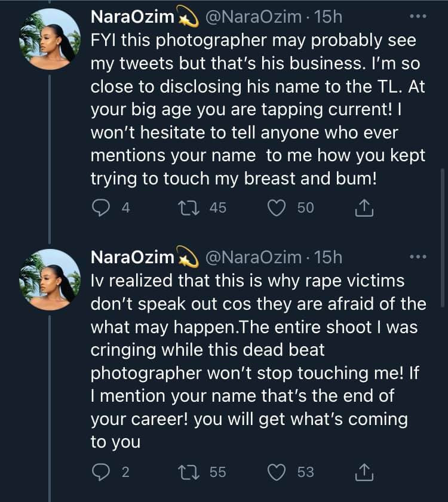Click @NaraOzim handle on second tweet

tap(253, 257)
